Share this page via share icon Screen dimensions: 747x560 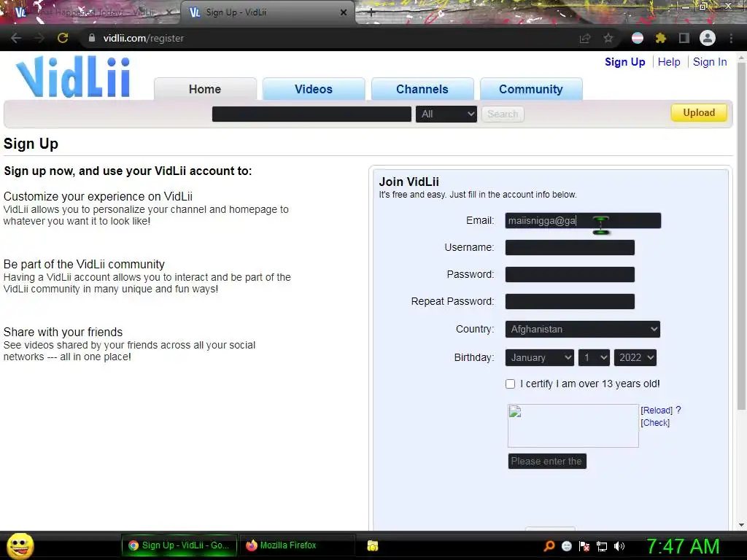(x=585, y=38)
